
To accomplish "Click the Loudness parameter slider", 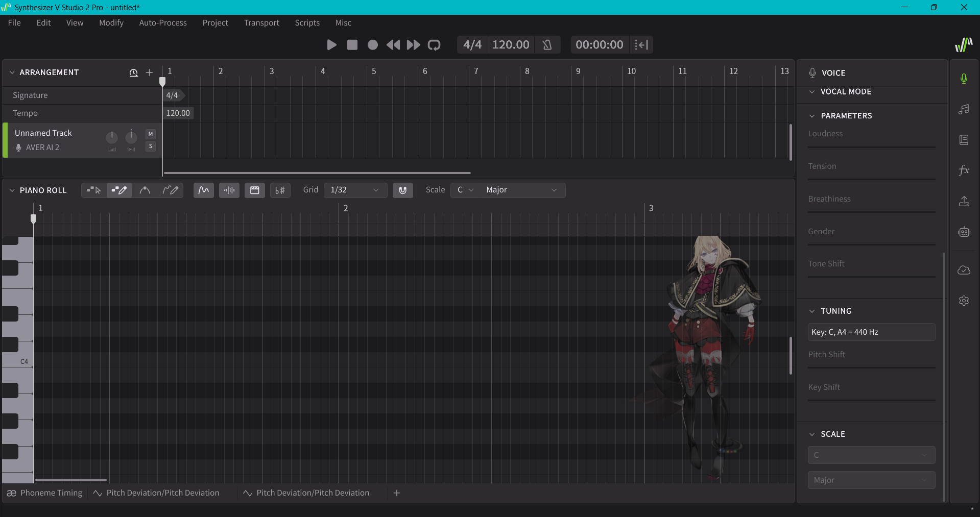I will 871,147.
